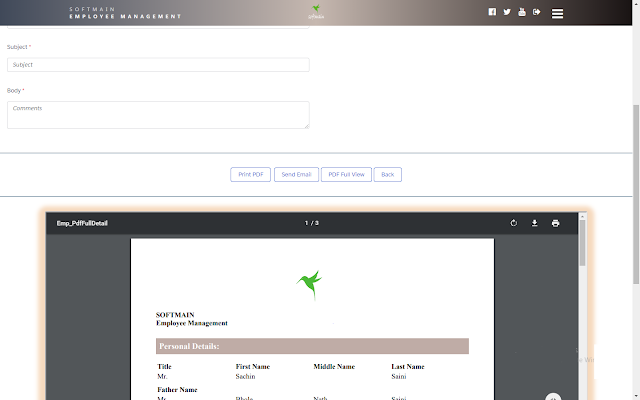The image size is (640, 400).
Task: Open the Facebook icon in header
Action: 492,12
